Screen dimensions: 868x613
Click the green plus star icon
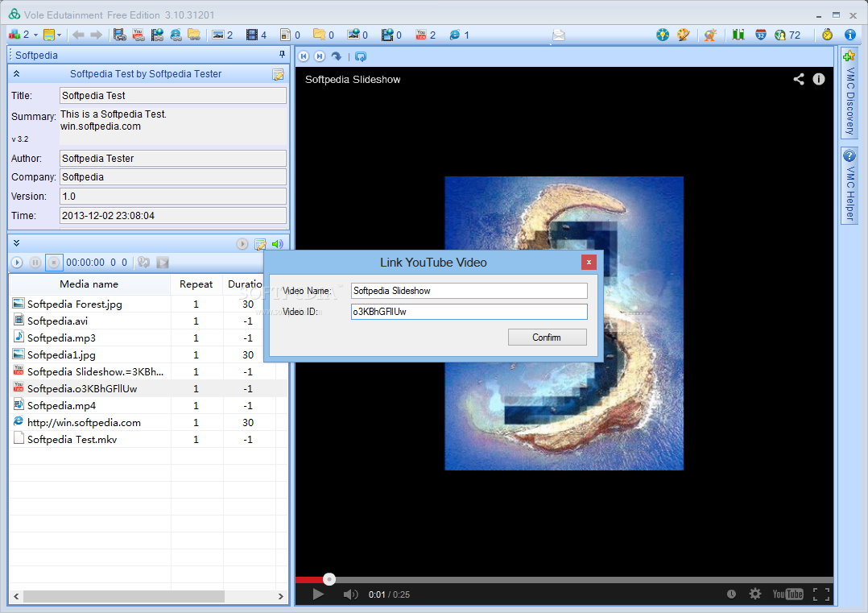point(849,56)
